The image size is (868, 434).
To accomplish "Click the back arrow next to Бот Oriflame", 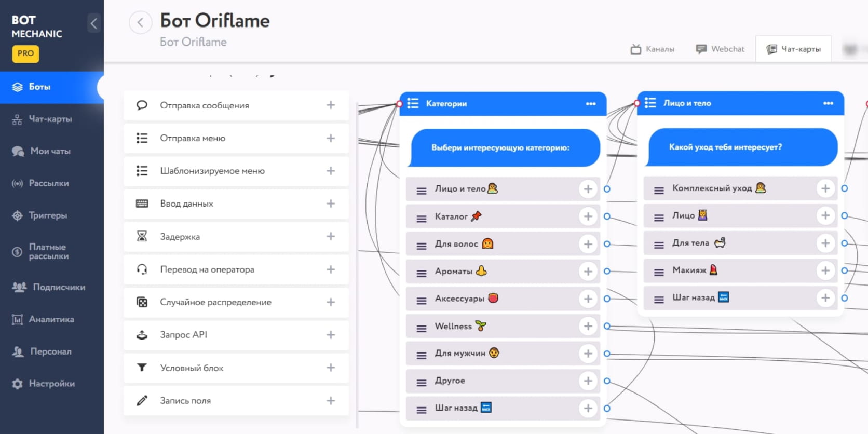I will coord(140,23).
